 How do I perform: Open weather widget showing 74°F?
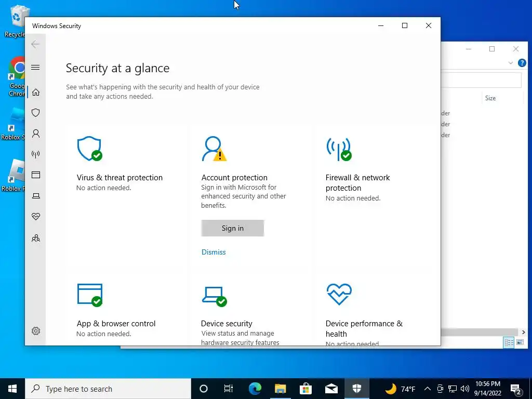[x=401, y=389]
